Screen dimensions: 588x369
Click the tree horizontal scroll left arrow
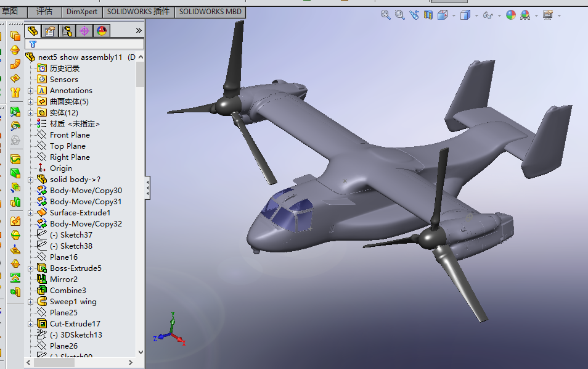click(28, 363)
